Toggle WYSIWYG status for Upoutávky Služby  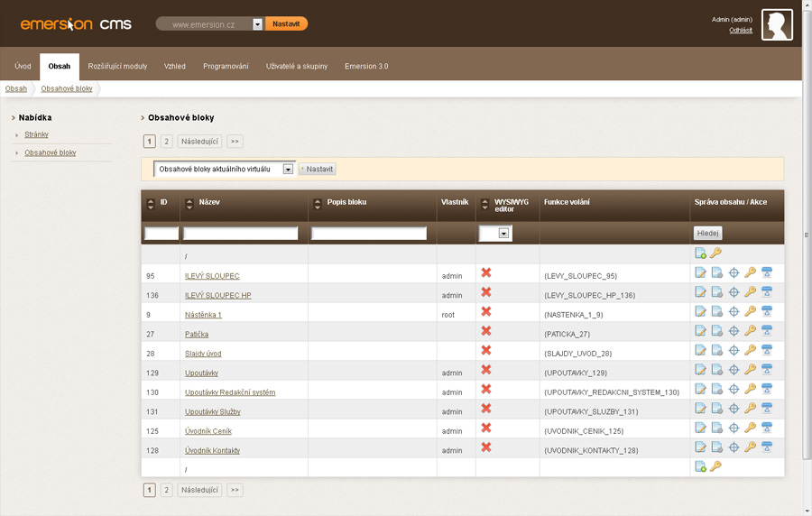tap(486, 409)
